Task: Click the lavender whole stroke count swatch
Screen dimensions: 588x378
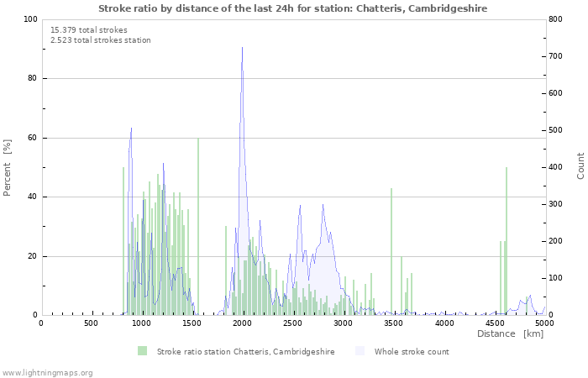Action: 360,351
